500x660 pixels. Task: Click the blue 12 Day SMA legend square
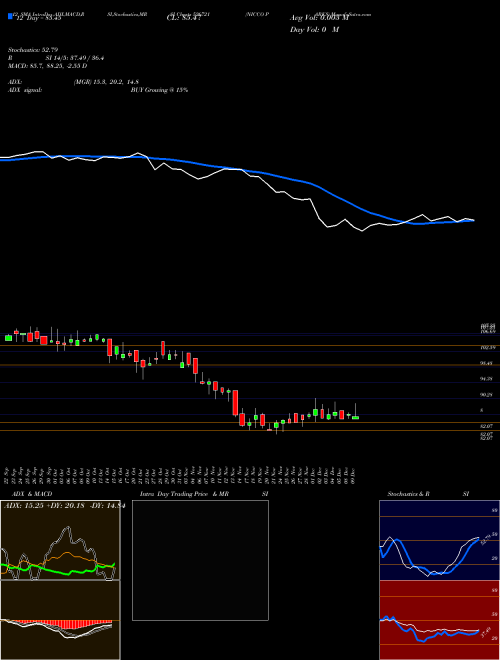click(11, 17)
